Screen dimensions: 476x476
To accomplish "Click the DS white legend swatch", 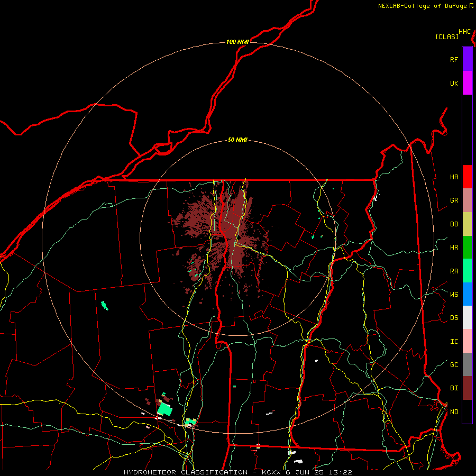I will click(x=467, y=317).
